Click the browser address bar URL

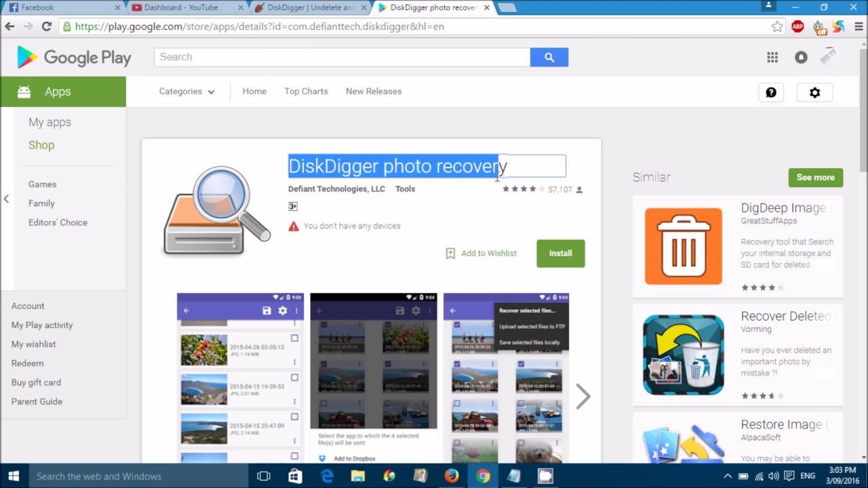point(259,26)
